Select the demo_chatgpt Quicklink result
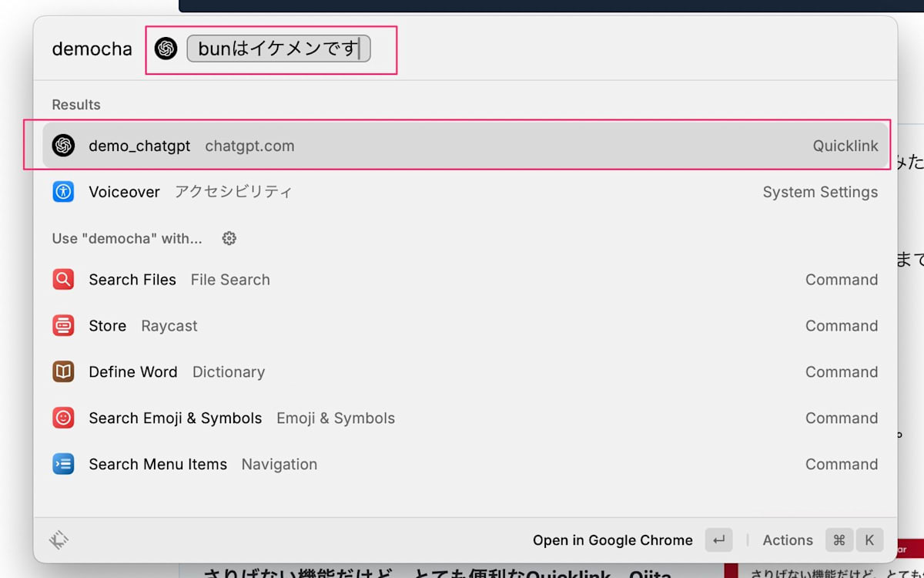924x578 pixels. [466, 146]
